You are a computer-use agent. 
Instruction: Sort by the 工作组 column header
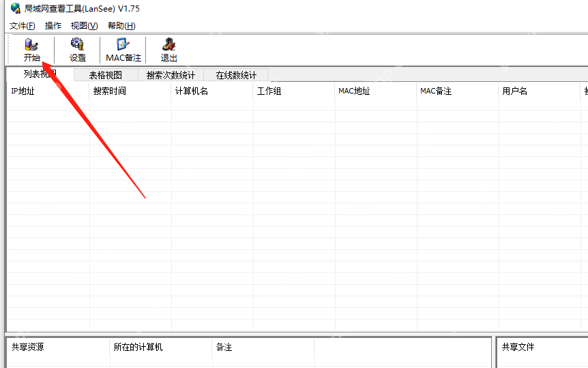[293, 91]
